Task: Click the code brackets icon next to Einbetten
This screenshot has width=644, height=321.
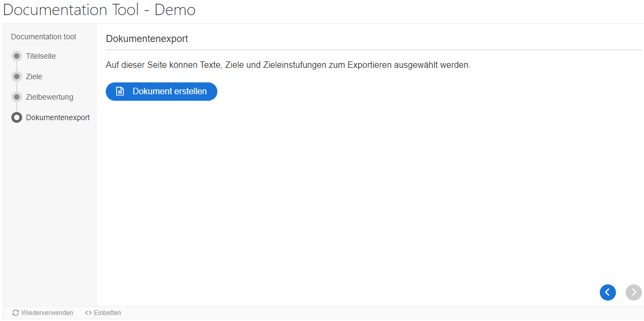Action: pyautogui.click(x=88, y=313)
